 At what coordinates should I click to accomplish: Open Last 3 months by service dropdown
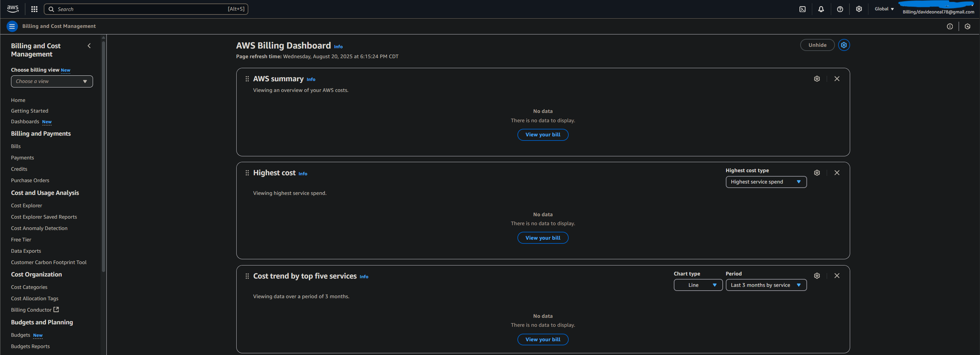[766, 285]
